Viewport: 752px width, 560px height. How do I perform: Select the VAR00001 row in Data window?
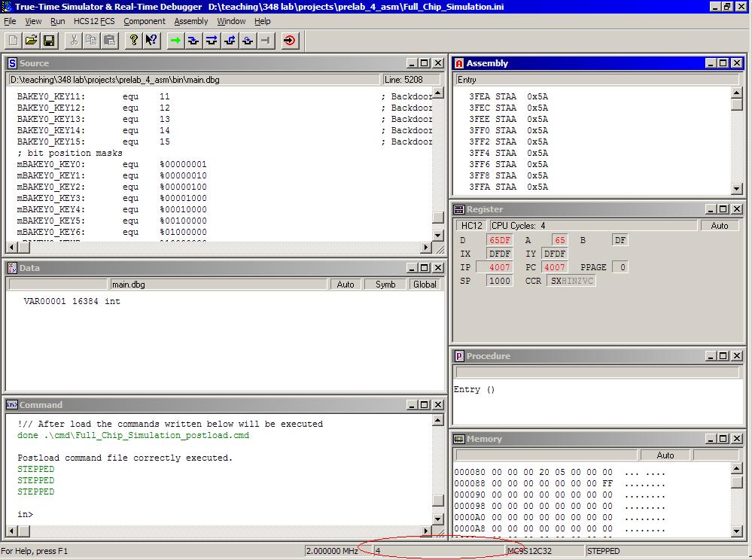[72, 301]
